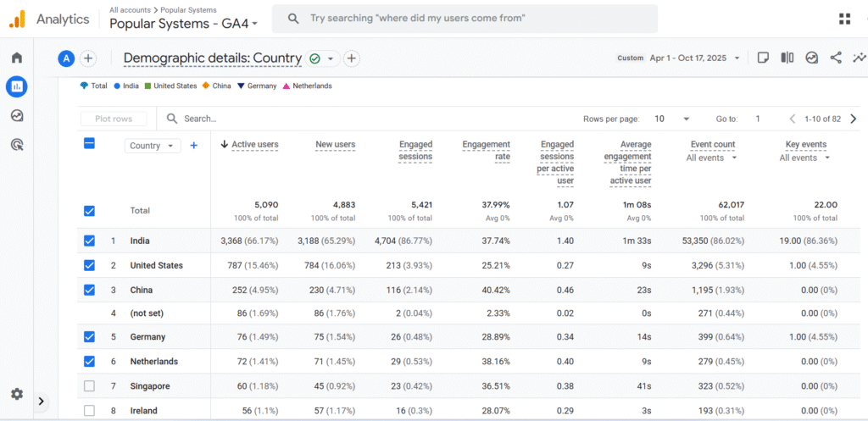The width and height of the screenshot is (868, 421).
Task: Toggle the Germany row checkbox
Action: point(90,337)
